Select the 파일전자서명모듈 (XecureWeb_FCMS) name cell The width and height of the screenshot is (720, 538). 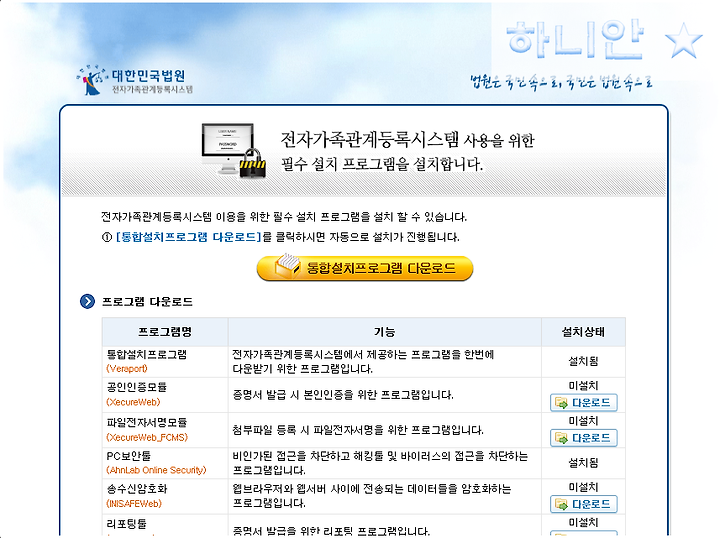(x=165, y=430)
